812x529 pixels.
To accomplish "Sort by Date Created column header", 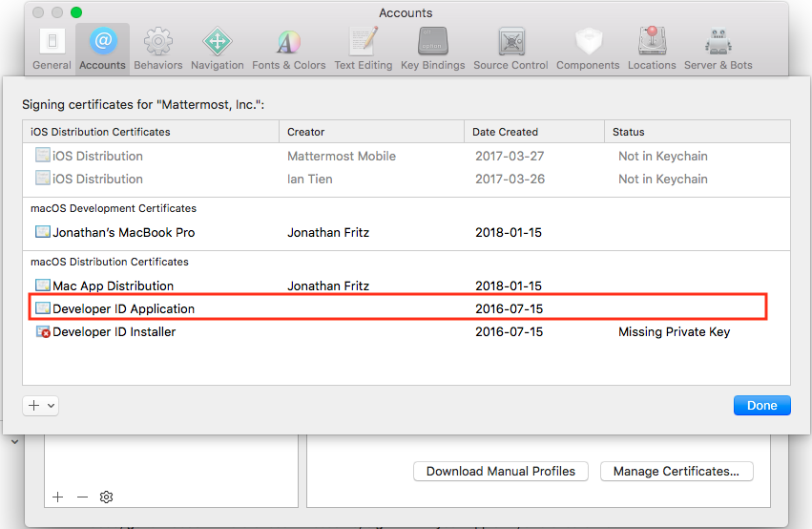I will (506, 132).
